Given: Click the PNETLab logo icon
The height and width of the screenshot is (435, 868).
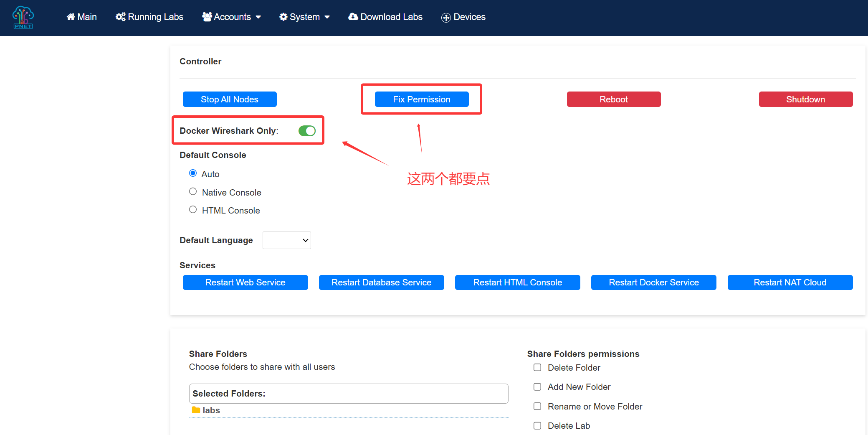Looking at the screenshot, I should pyautogui.click(x=23, y=18).
